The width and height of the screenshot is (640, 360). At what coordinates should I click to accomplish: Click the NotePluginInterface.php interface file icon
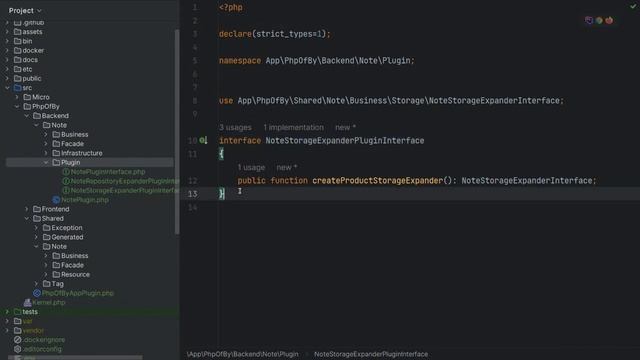pos(66,172)
